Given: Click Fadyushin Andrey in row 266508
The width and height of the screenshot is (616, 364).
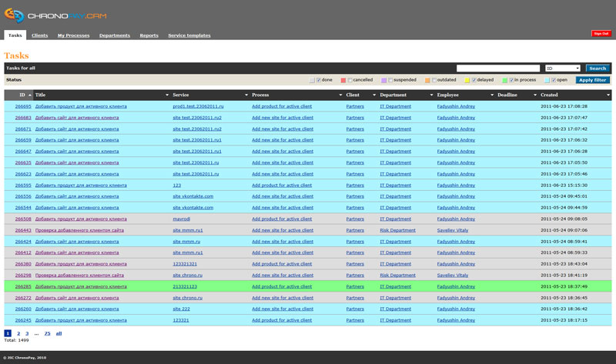Looking at the screenshot, I should click(456, 219).
